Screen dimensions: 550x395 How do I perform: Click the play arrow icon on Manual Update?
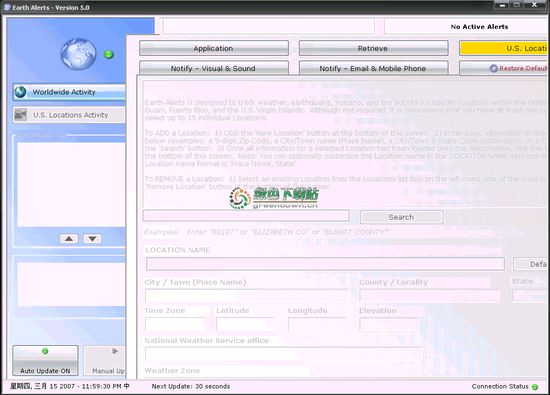115,351
